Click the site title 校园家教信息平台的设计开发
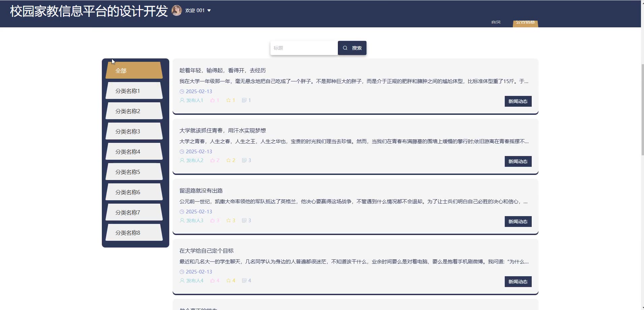This screenshot has height=310, width=644. point(89,11)
